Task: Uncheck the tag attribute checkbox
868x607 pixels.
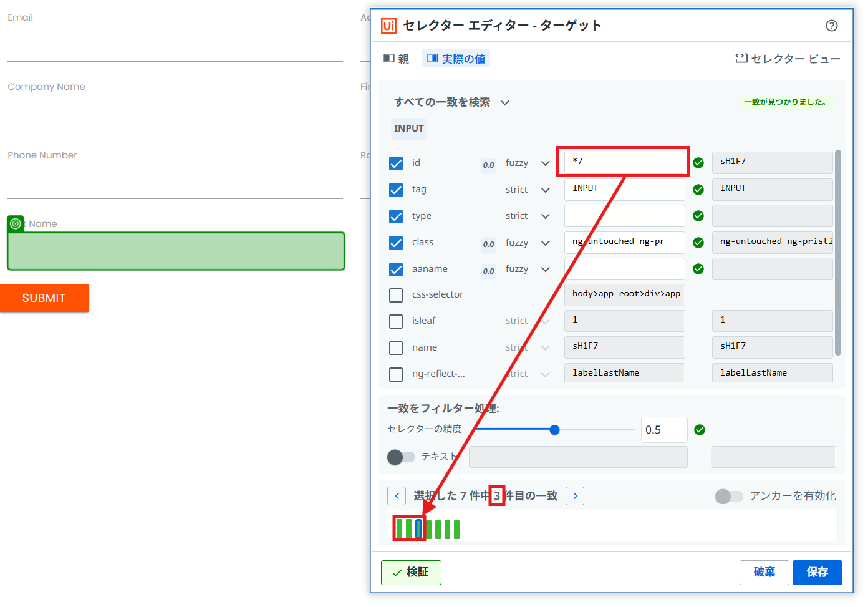Action: 396,190
